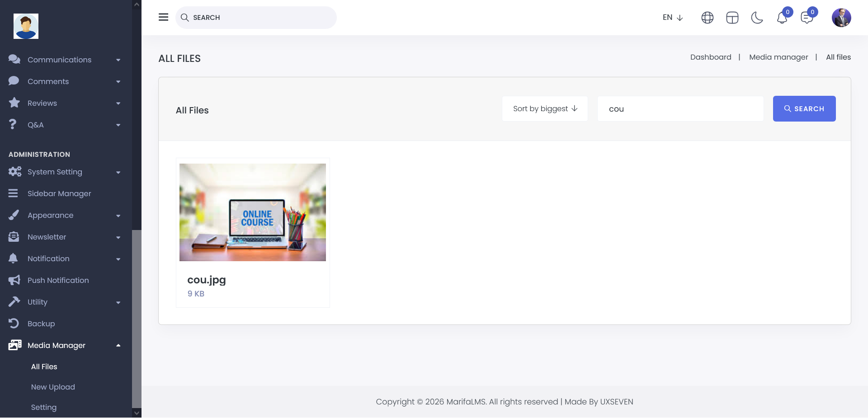Image resolution: width=868 pixels, height=418 pixels.
Task: Open the EN language dropdown
Action: point(672,18)
